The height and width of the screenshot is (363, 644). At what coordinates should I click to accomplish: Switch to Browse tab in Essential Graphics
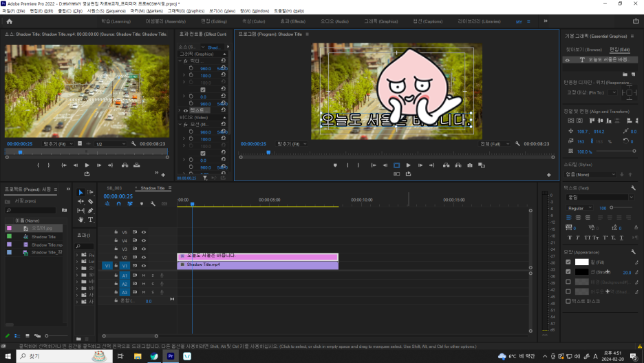(583, 50)
